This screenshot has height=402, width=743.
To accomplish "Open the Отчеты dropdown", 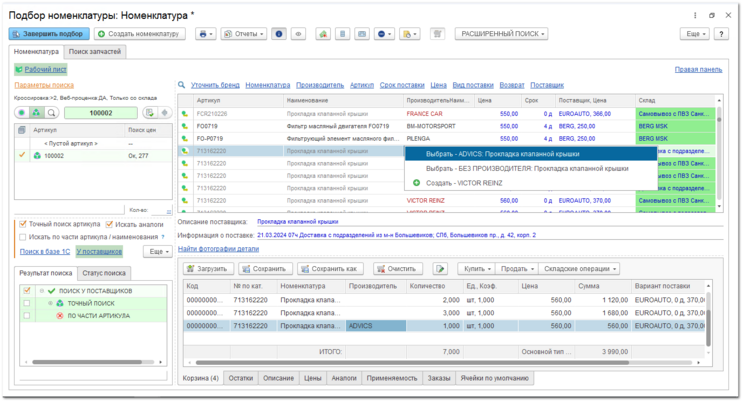I will point(244,34).
